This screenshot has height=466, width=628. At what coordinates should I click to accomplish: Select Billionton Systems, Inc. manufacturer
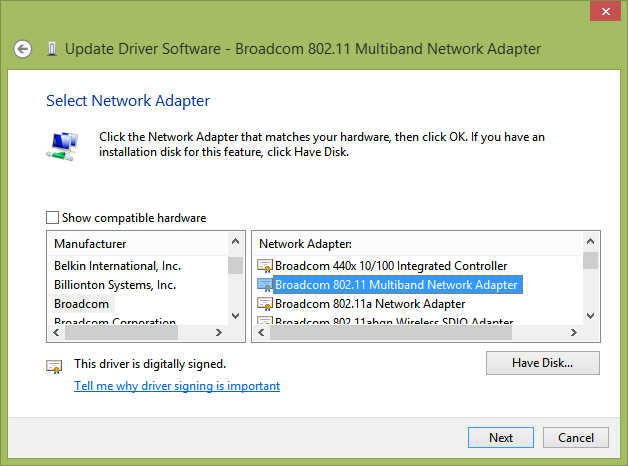click(115, 285)
